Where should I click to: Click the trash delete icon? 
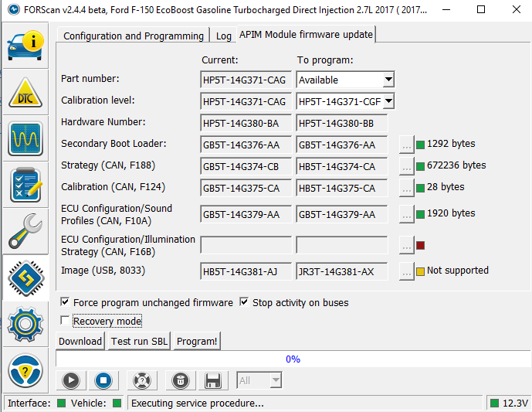180,380
